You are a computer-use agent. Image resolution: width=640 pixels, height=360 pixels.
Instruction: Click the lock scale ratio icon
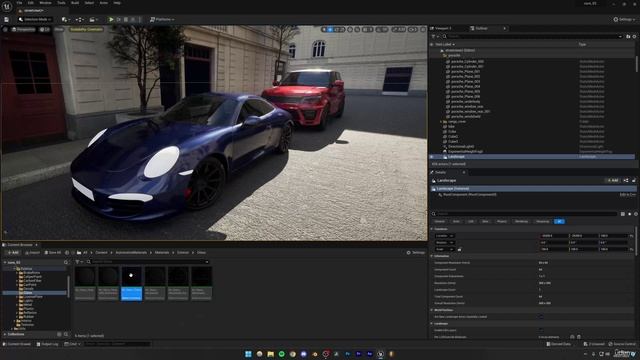click(460, 249)
